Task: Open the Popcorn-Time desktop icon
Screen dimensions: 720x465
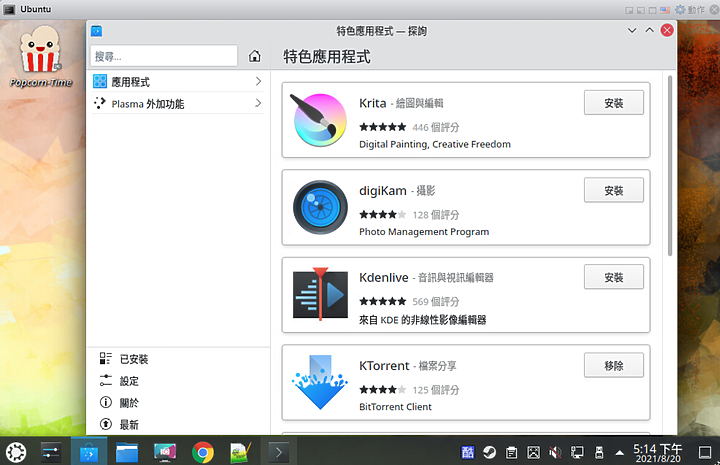Action: [40, 56]
